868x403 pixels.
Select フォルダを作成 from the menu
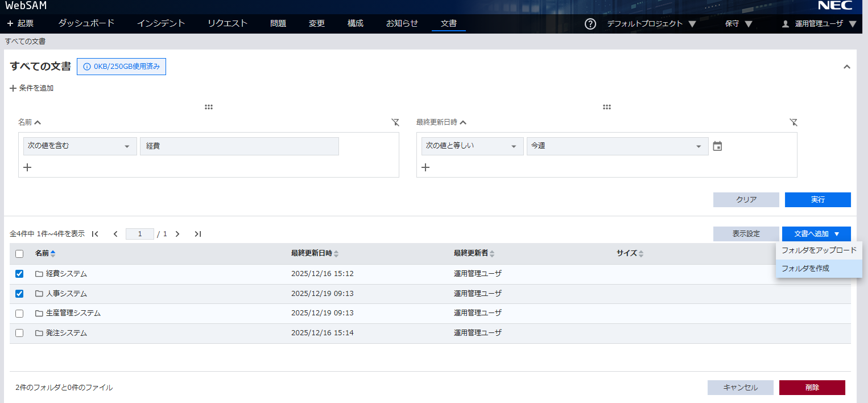coord(805,268)
